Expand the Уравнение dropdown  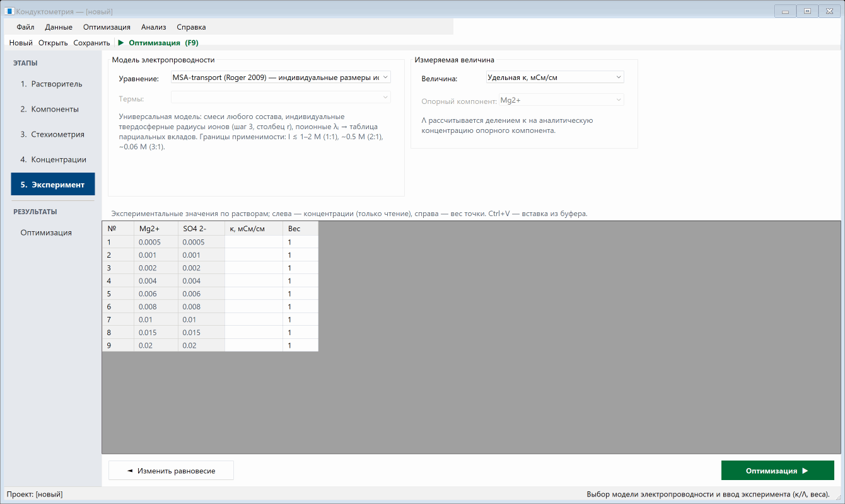pos(281,77)
